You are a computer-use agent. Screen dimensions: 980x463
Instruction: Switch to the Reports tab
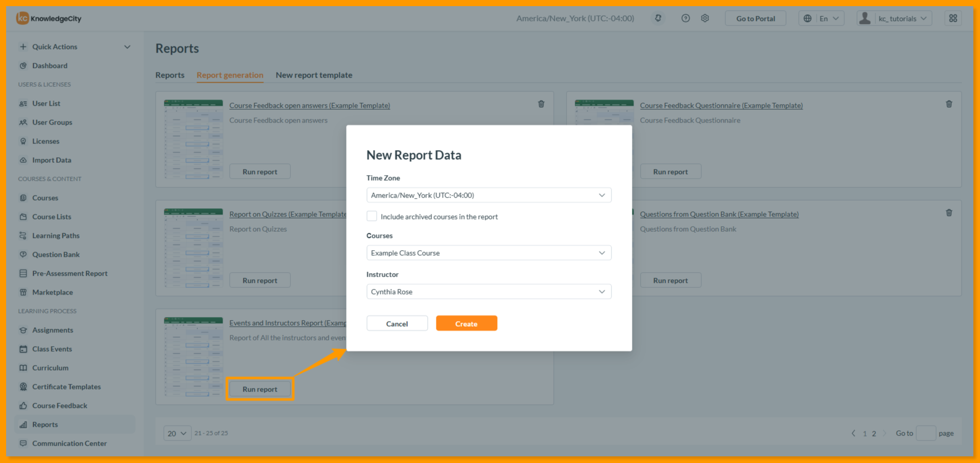pyautogui.click(x=170, y=75)
